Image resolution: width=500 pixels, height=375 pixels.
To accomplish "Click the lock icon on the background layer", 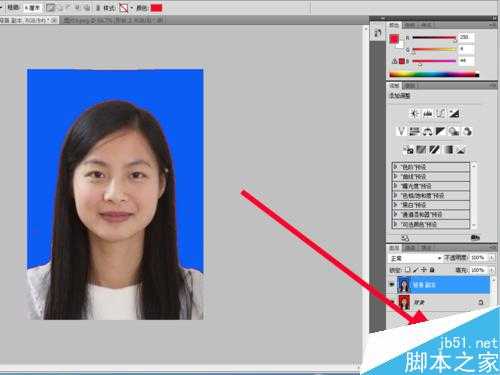I will (481, 302).
